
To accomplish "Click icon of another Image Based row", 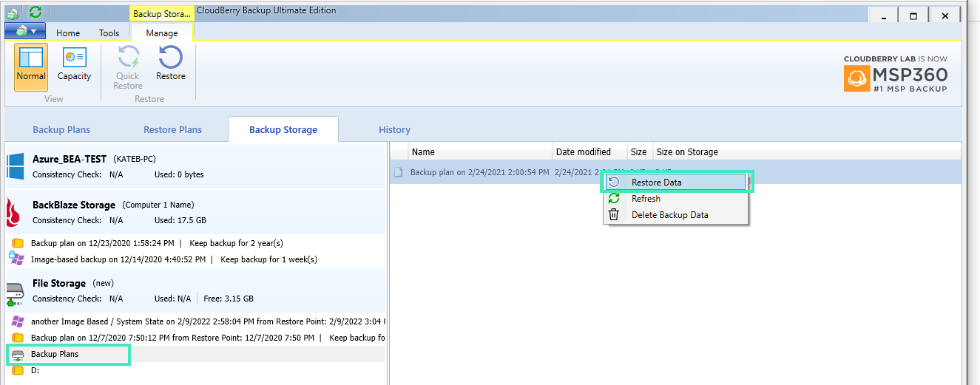I will click(x=17, y=321).
